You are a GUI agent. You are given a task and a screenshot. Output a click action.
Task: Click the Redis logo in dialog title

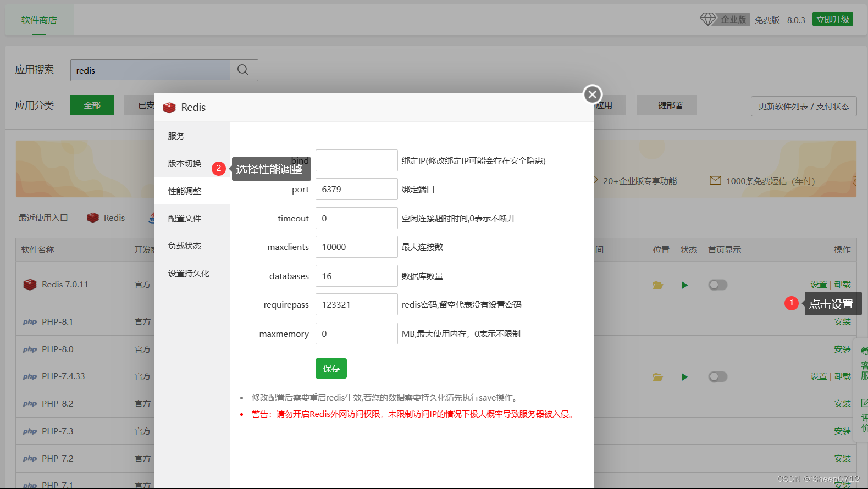point(169,108)
